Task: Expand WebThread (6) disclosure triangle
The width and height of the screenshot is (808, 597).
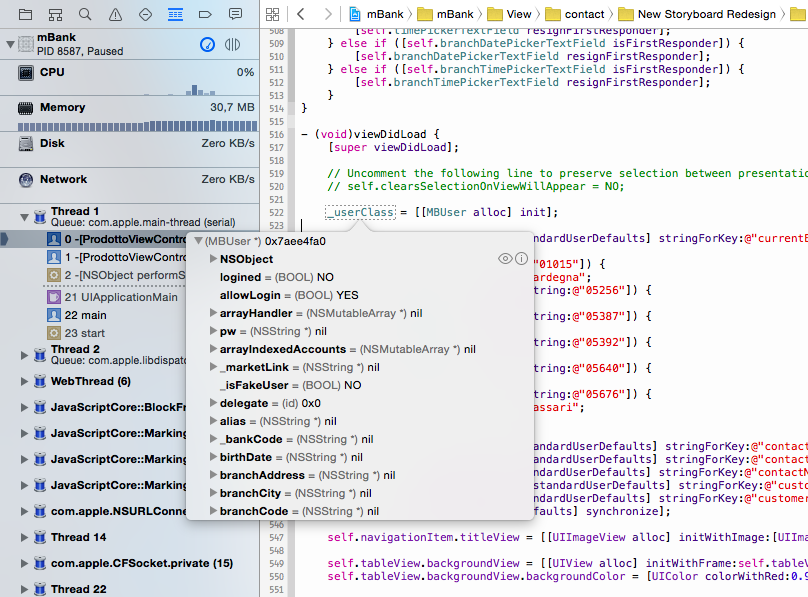Action: click(24, 381)
